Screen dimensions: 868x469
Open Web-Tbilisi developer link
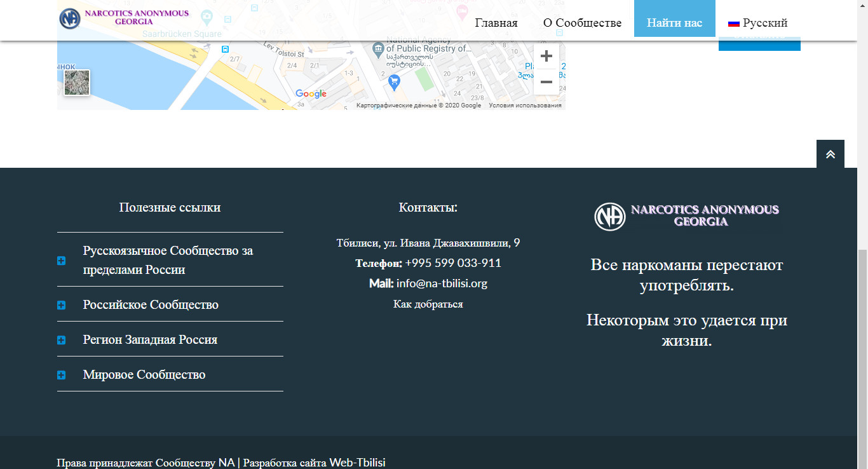click(357, 463)
